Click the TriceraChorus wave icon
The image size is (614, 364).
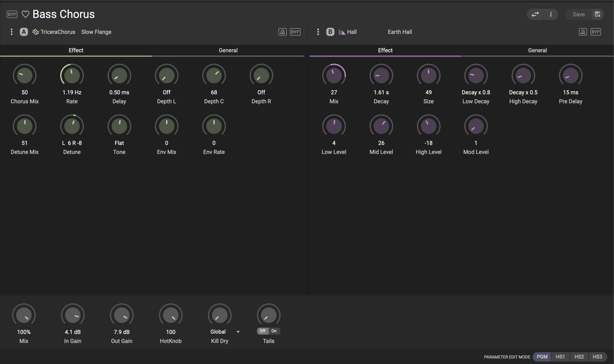click(x=36, y=32)
